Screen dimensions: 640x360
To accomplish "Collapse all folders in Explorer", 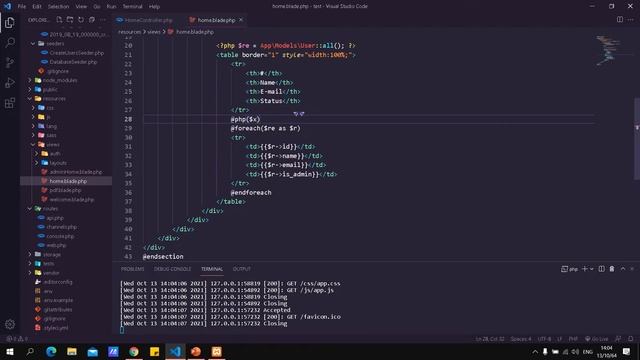I will point(92,20).
